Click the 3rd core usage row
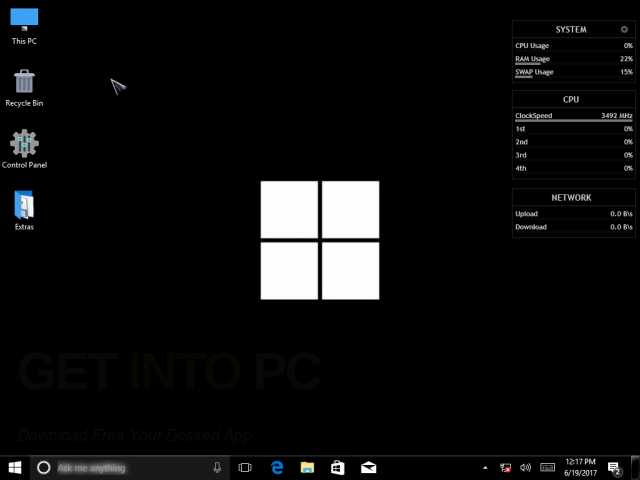 pyautogui.click(x=573, y=155)
